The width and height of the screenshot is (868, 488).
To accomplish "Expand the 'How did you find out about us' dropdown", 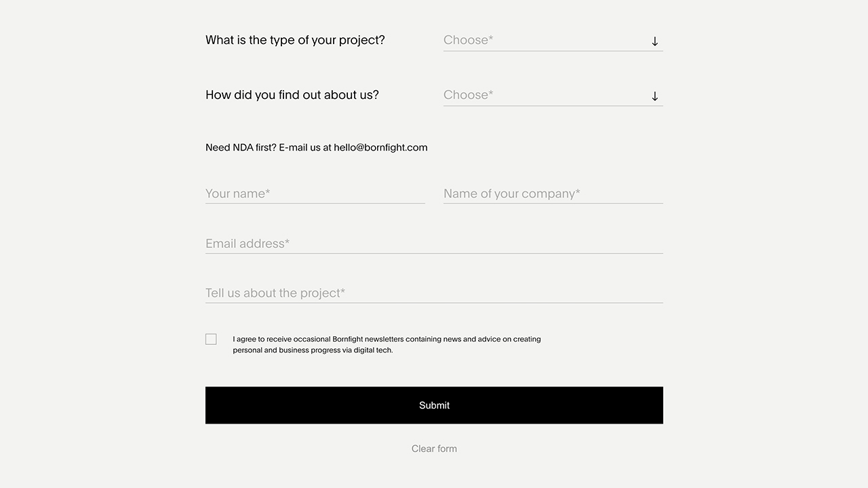I will pos(542,96).
